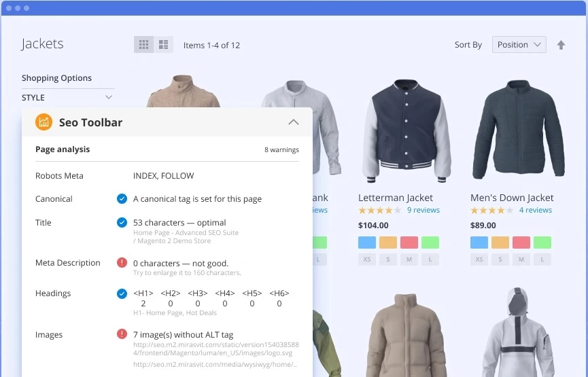Click the wysiwyg/home image URL text
Viewport: 588px width, 377px height.
(x=215, y=364)
